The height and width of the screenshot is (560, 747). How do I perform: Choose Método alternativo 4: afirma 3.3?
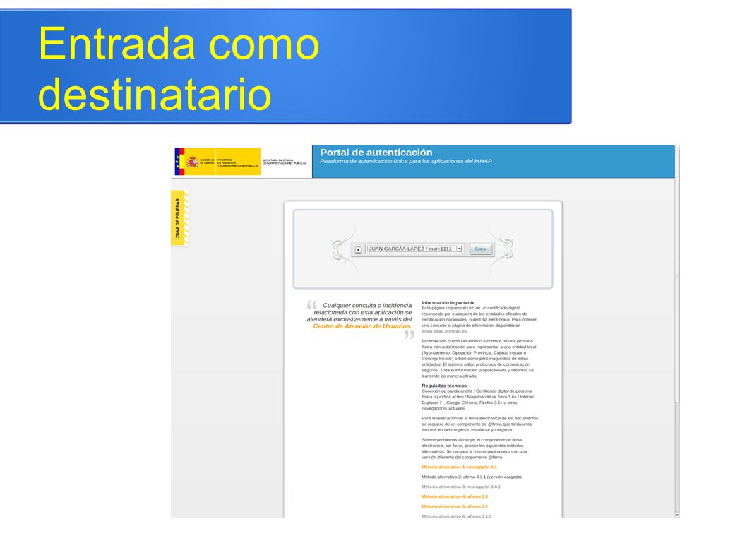coord(455,496)
